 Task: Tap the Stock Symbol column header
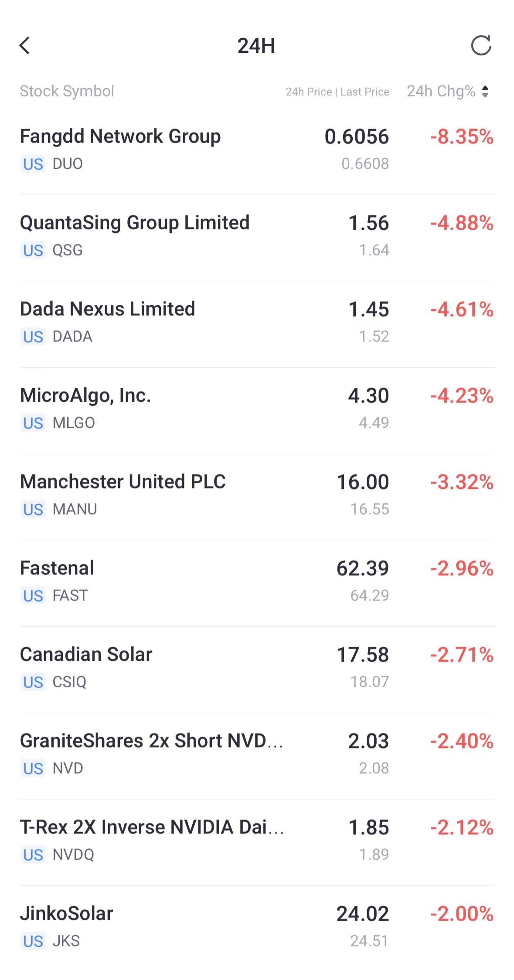click(x=67, y=91)
